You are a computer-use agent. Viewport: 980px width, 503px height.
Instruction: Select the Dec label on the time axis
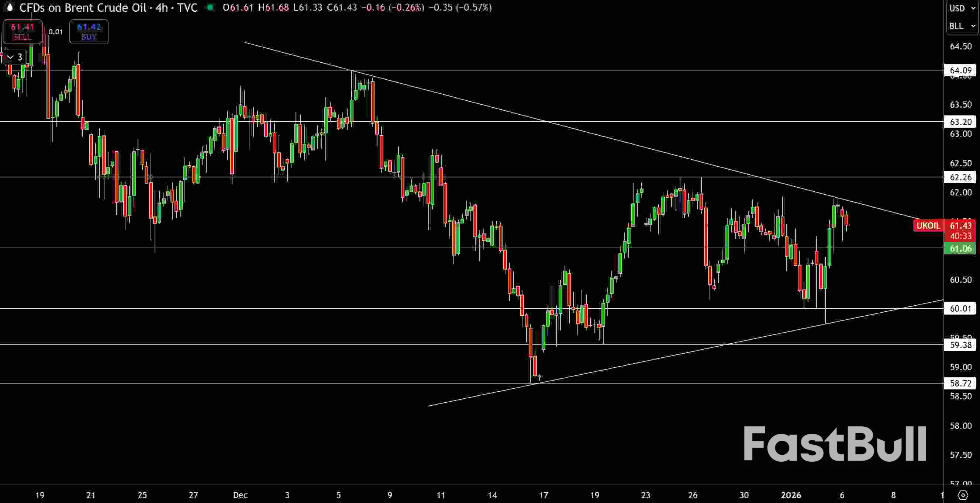pyautogui.click(x=240, y=495)
